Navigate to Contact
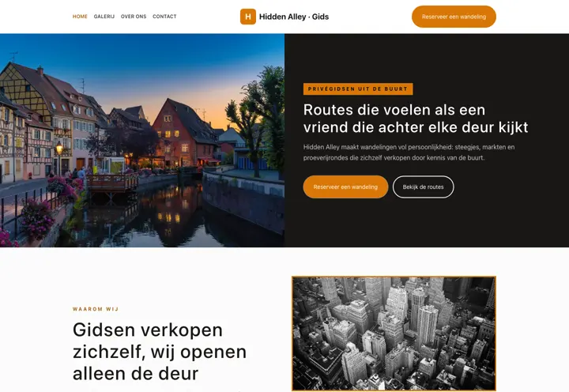 [x=164, y=17]
